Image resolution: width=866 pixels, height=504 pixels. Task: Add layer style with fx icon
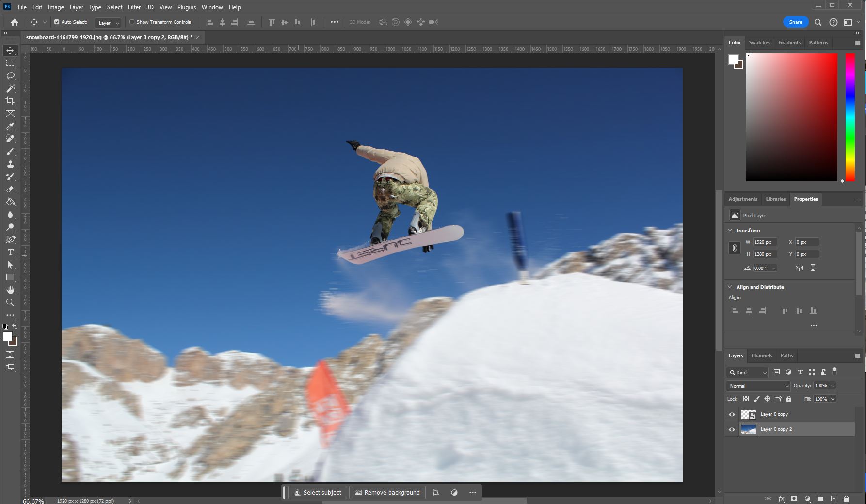click(781, 498)
